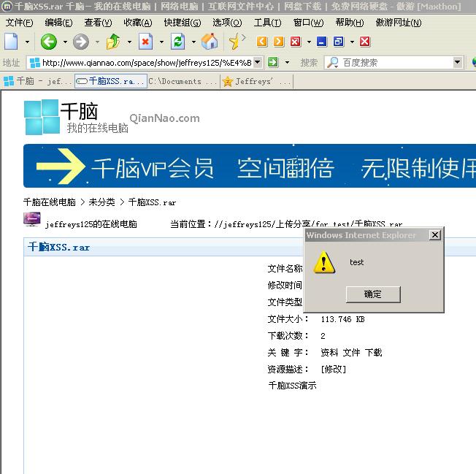476x474 pixels.
Task: Click the [修改] edit description link
Action: (x=333, y=369)
